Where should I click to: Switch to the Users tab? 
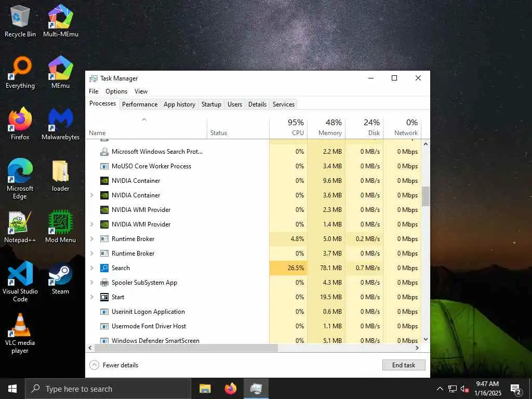tap(235, 104)
